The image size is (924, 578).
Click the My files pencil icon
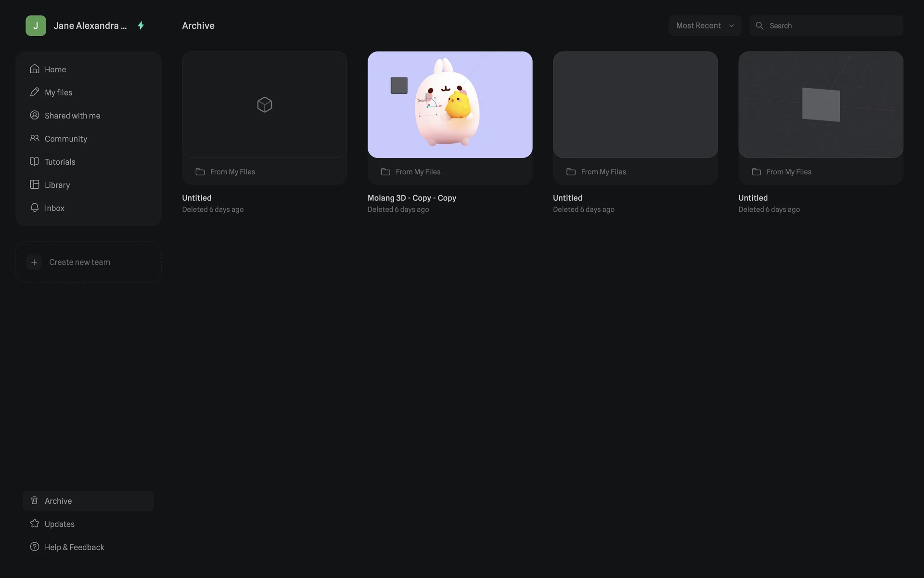[34, 92]
